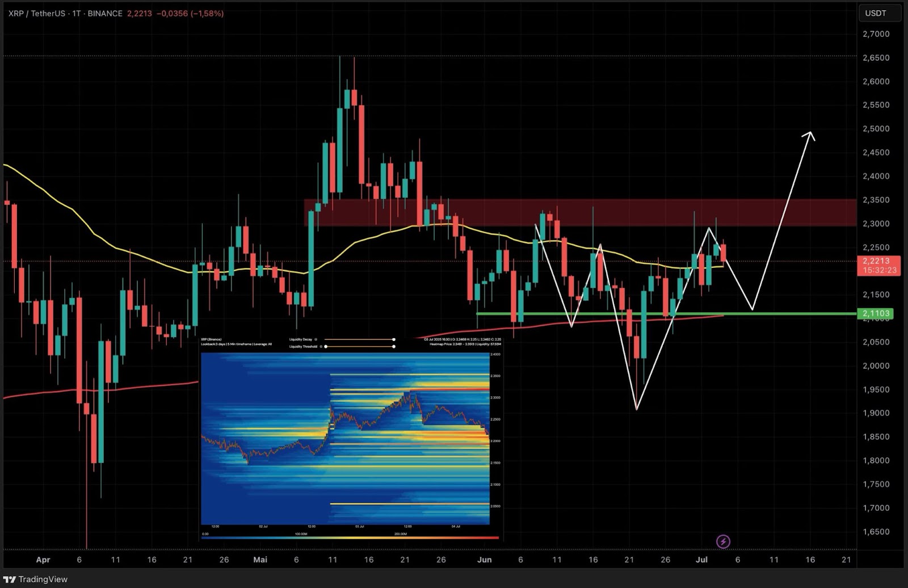Click the Lookback:3 days heatmap settings text
Image resolution: width=908 pixels, height=588 pixels.
[236, 344]
